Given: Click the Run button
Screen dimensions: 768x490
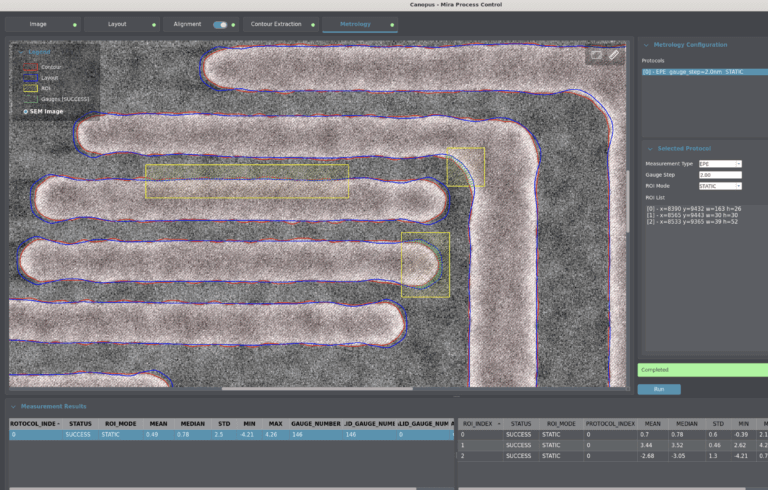Looking at the screenshot, I should coord(659,389).
